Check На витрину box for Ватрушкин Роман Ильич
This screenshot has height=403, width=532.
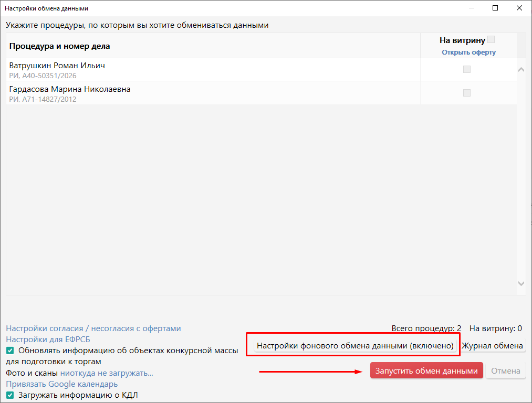(467, 69)
